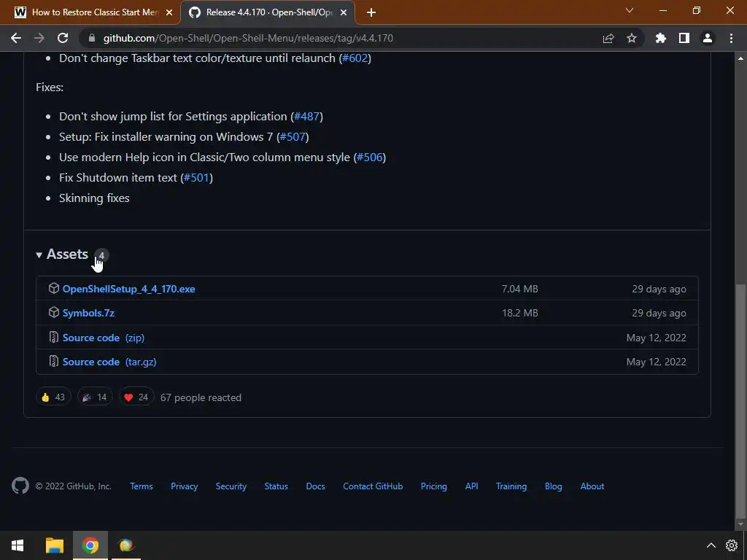Go back to the previous page
The width and height of the screenshot is (747, 560).
point(16,38)
